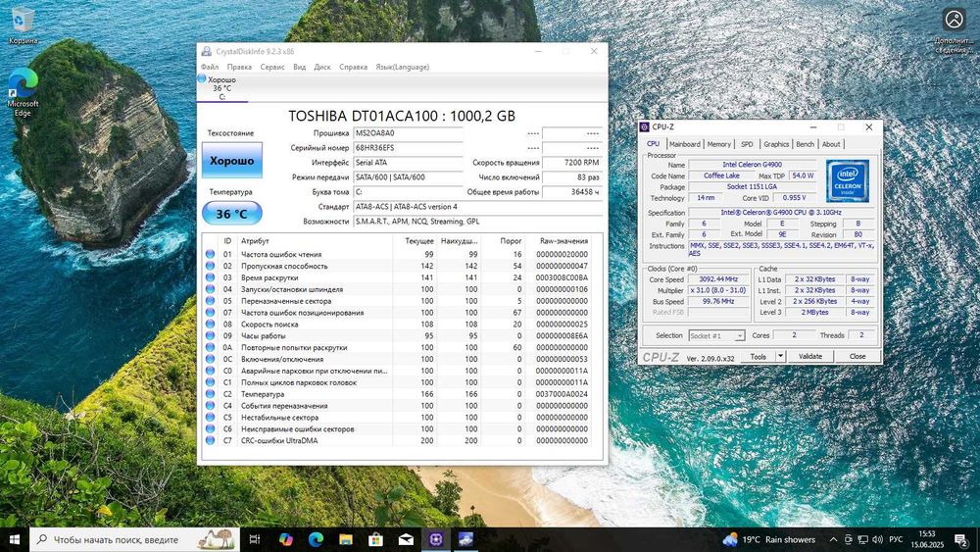Open the Recycle Bin desktop icon
Screen dimensions: 980x552
(23, 25)
